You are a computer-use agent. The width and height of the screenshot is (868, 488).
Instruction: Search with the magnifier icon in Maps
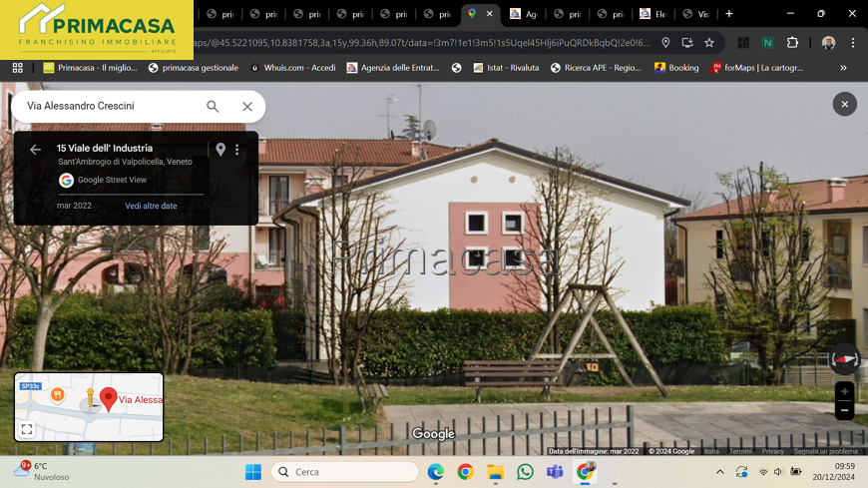(213, 107)
